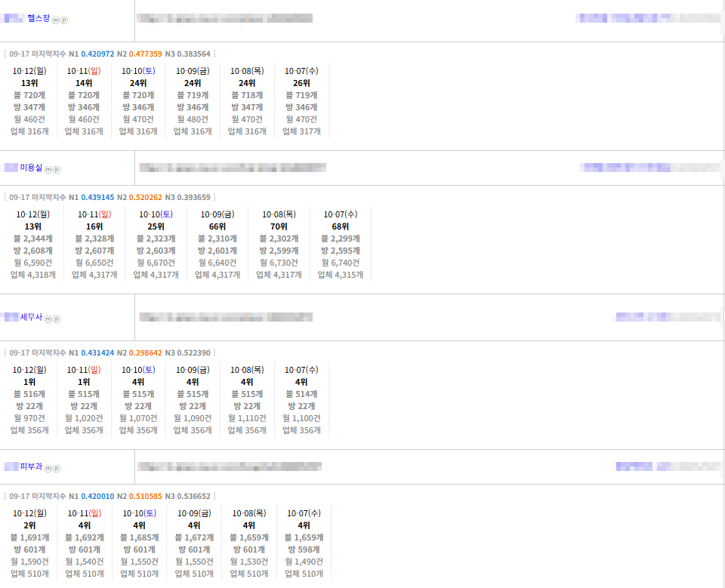The width and height of the screenshot is (725, 588).
Task: Click the '14위' rank in the 헬스장 table
Action: click(x=84, y=83)
